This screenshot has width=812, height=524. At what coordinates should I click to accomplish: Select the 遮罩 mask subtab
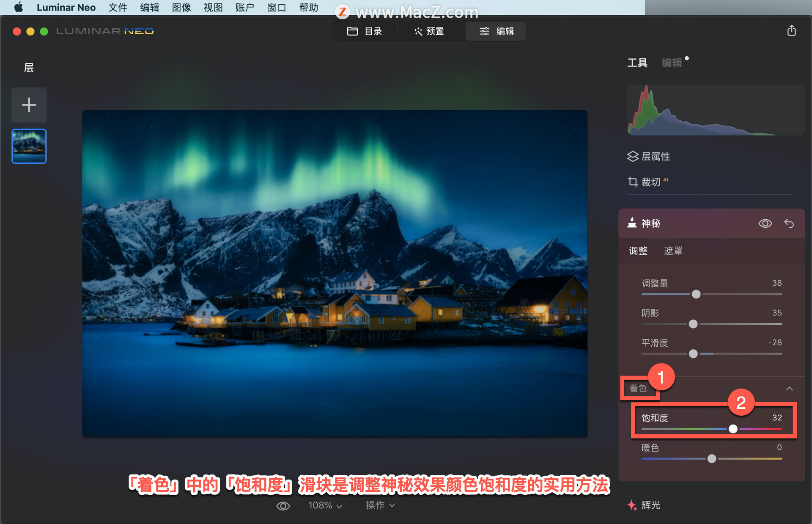(x=673, y=251)
